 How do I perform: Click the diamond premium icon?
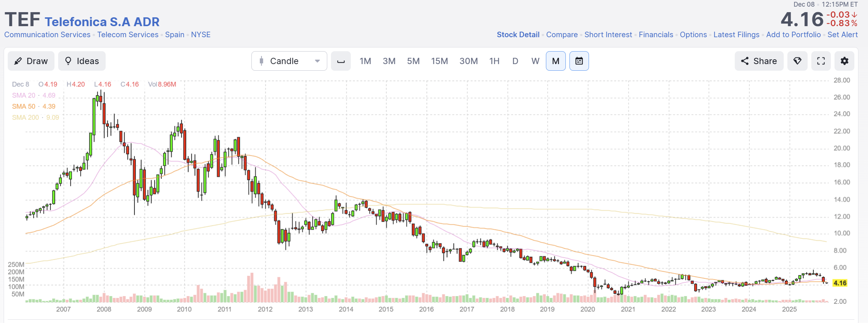tap(797, 61)
